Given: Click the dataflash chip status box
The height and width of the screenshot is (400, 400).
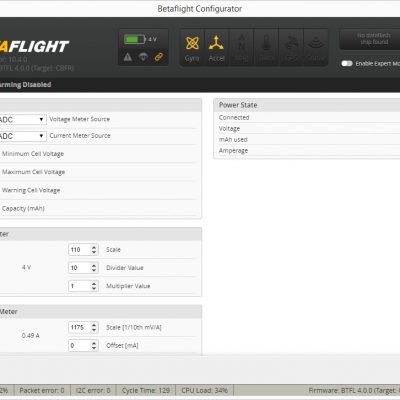Looking at the screenshot, I should click(x=370, y=39).
